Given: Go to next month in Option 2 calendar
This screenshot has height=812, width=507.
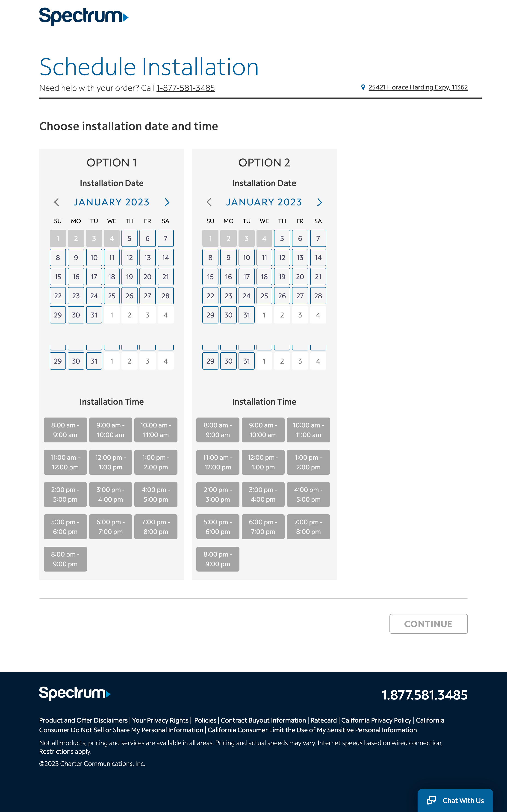Looking at the screenshot, I should pyautogui.click(x=320, y=202).
